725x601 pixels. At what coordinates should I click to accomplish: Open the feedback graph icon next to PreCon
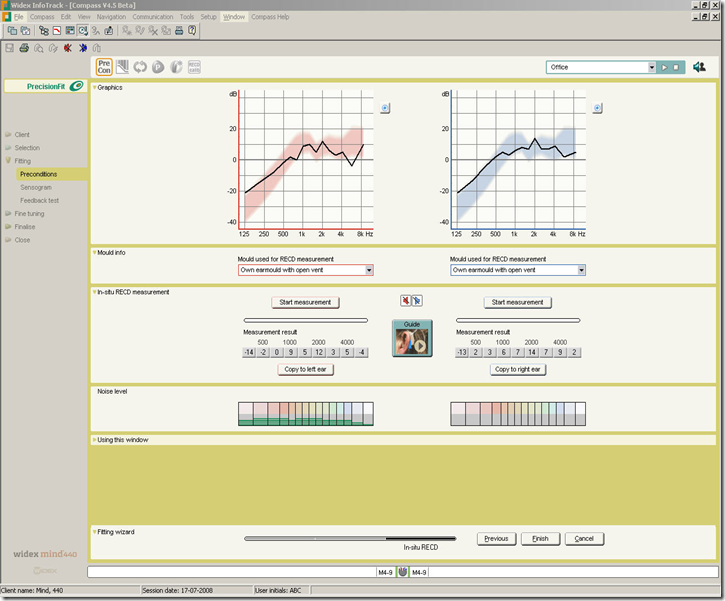point(122,67)
